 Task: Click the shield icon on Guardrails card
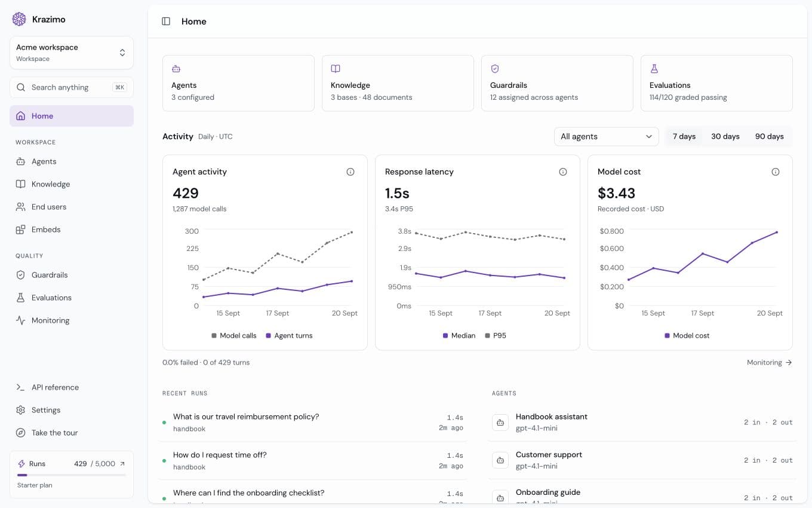pos(495,69)
